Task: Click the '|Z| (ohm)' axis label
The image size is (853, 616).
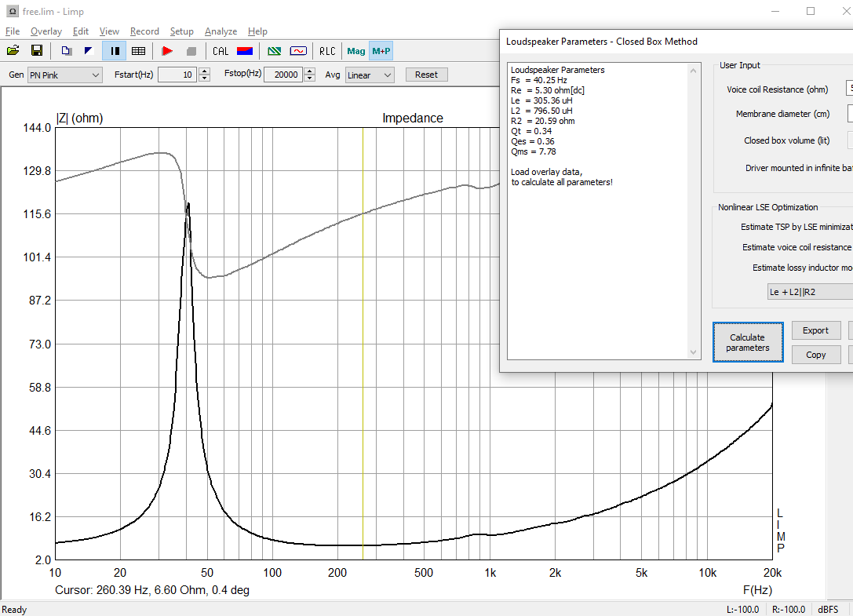Action: tap(79, 118)
